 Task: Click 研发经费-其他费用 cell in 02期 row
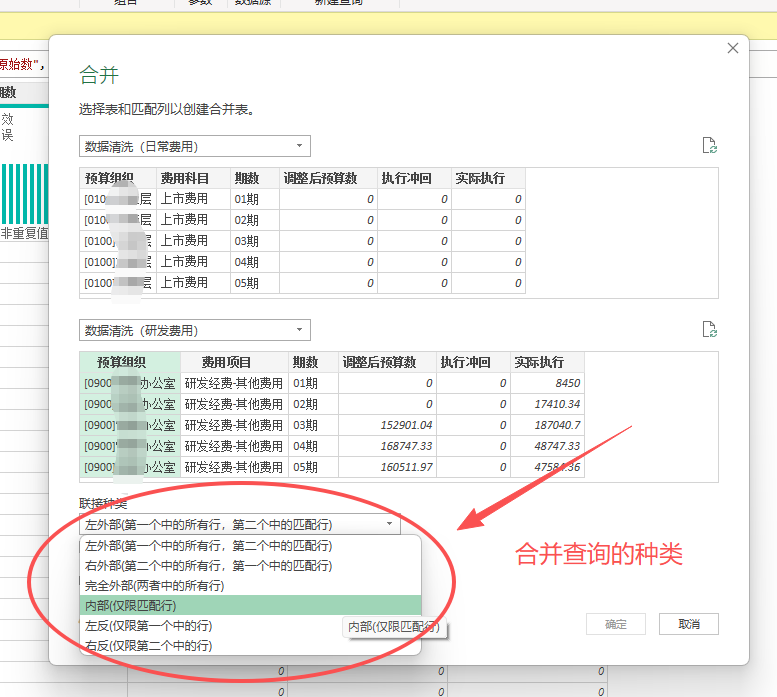click(234, 404)
